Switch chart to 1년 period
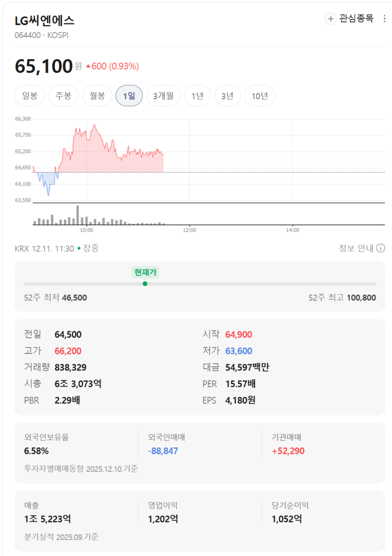392x556 pixels. 198,96
